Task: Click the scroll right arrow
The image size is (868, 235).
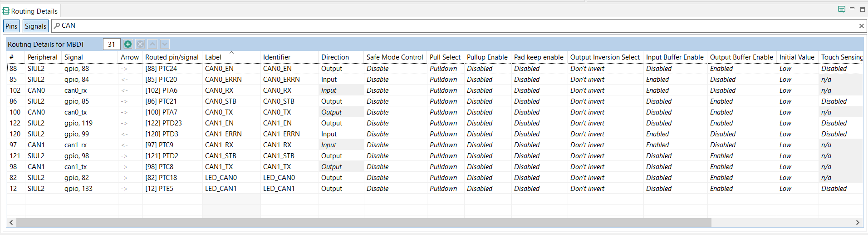Action: tap(858, 222)
